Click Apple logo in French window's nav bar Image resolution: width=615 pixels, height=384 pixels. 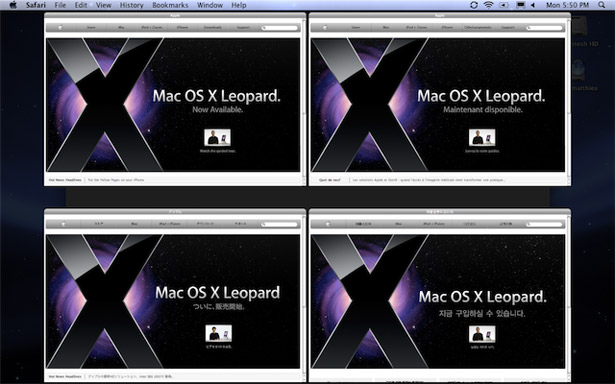(325, 27)
